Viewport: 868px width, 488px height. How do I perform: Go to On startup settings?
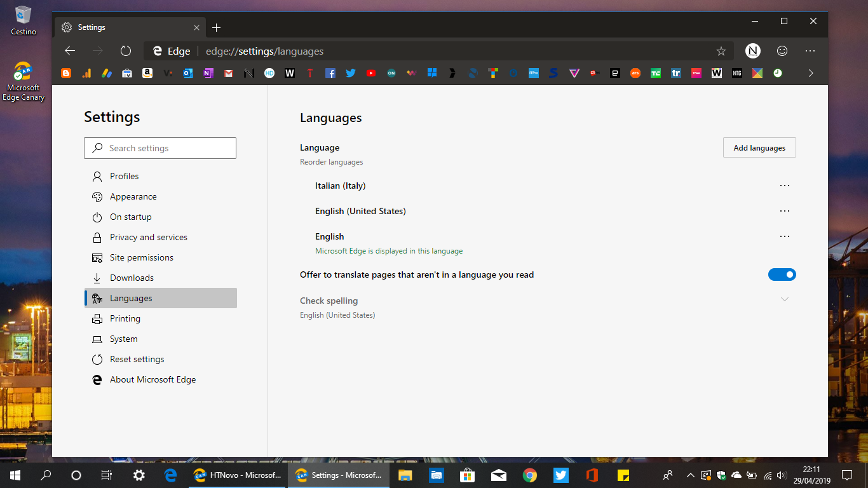pyautogui.click(x=160, y=217)
